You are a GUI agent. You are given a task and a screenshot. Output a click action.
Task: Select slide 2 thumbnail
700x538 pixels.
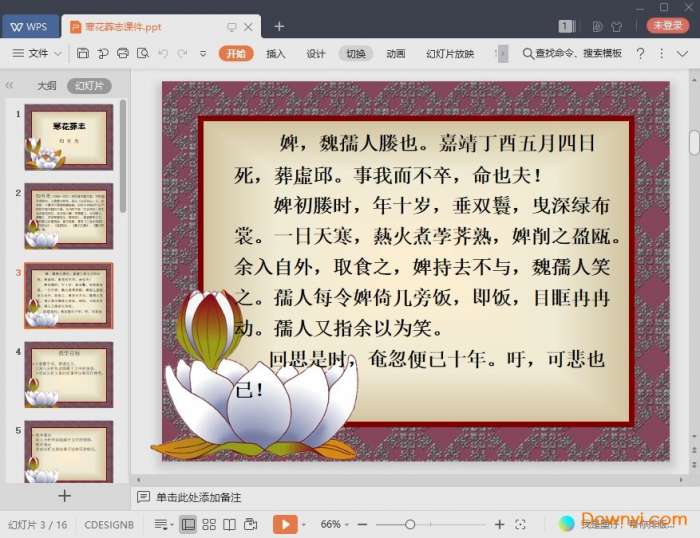(x=69, y=216)
